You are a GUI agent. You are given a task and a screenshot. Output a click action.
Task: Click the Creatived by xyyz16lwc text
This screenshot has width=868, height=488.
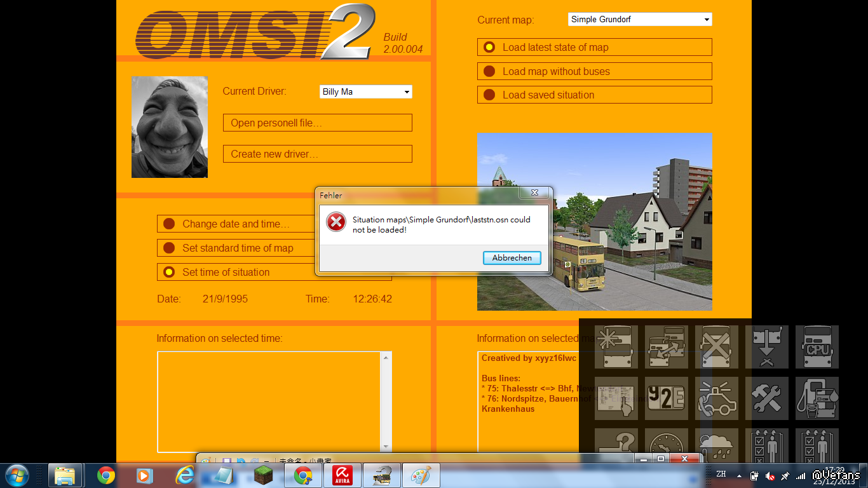(x=529, y=358)
